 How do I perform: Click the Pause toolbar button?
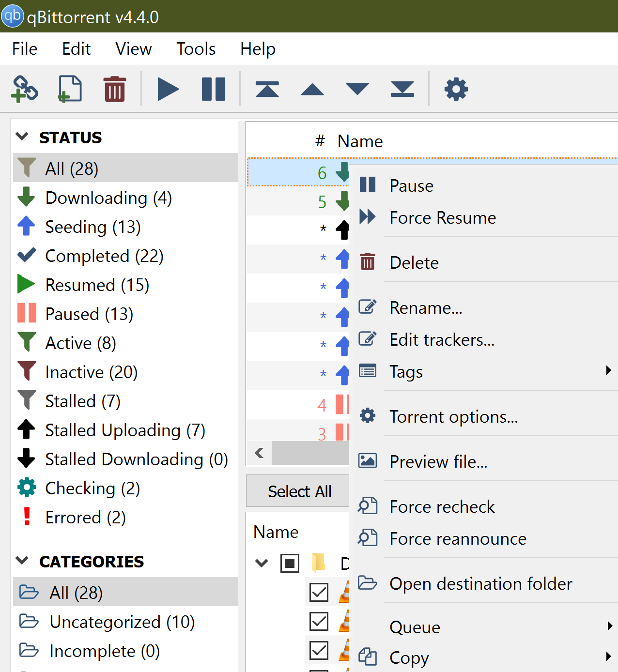point(214,90)
